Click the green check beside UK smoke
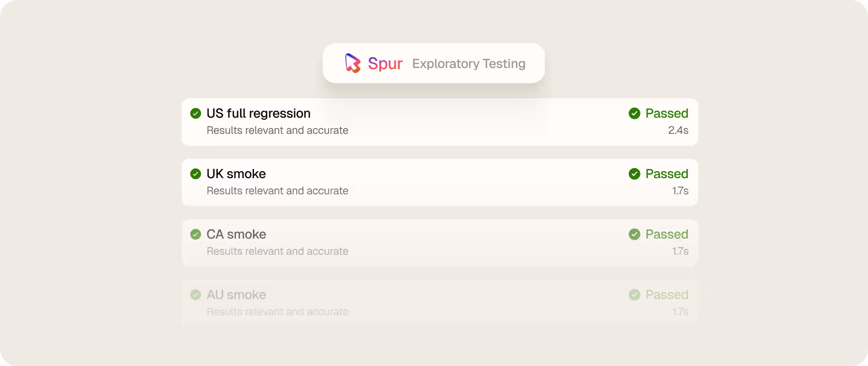Image resolution: width=868 pixels, height=366 pixels. 196,174
